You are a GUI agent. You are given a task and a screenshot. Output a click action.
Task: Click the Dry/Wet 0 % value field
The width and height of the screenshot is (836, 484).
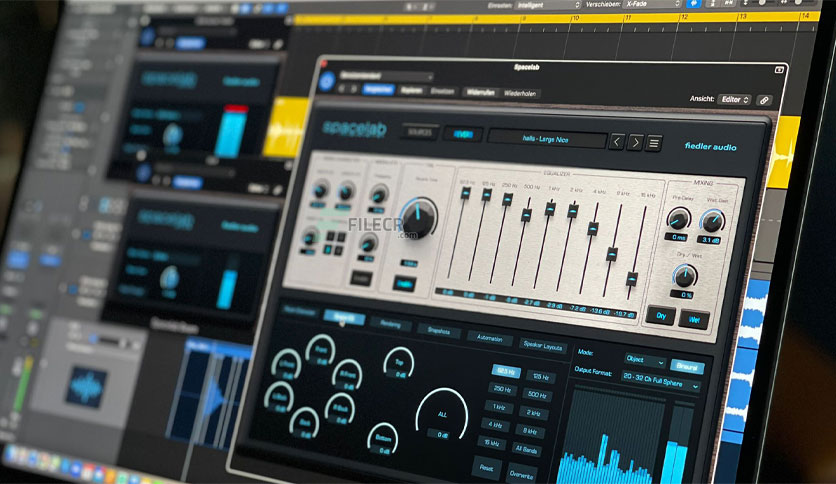(x=682, y=295)
